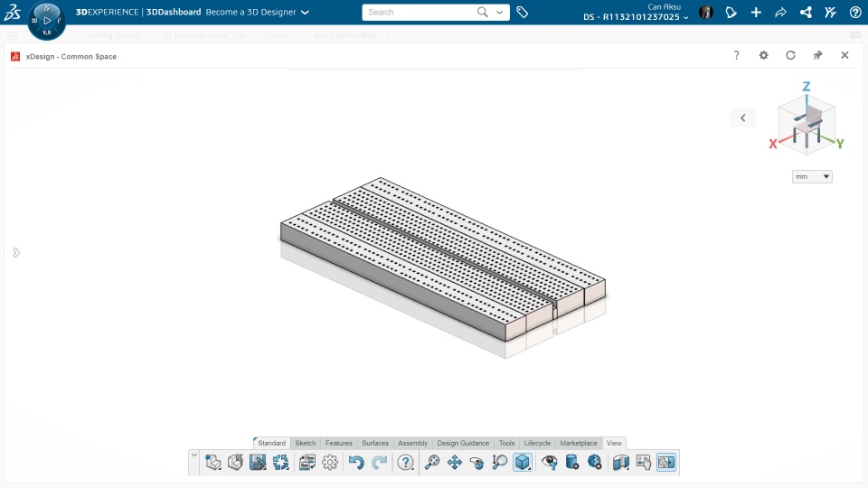Open the notifications bell
Viewport: 868px width, 488px height.
click(x=731, y=12)
